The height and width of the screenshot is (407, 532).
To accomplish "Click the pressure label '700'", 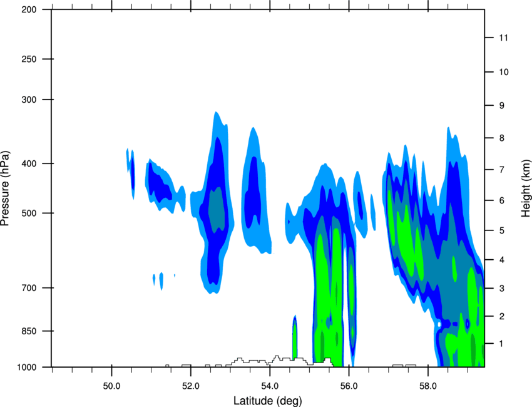I will coord(29,288).
